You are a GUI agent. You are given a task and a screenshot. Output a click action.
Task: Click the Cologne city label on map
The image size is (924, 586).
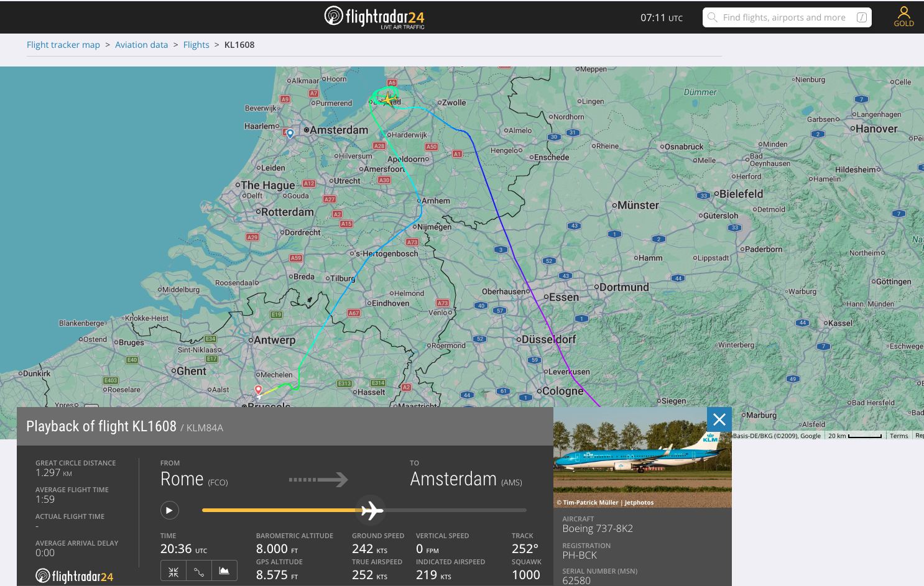(x=563, y=391)
